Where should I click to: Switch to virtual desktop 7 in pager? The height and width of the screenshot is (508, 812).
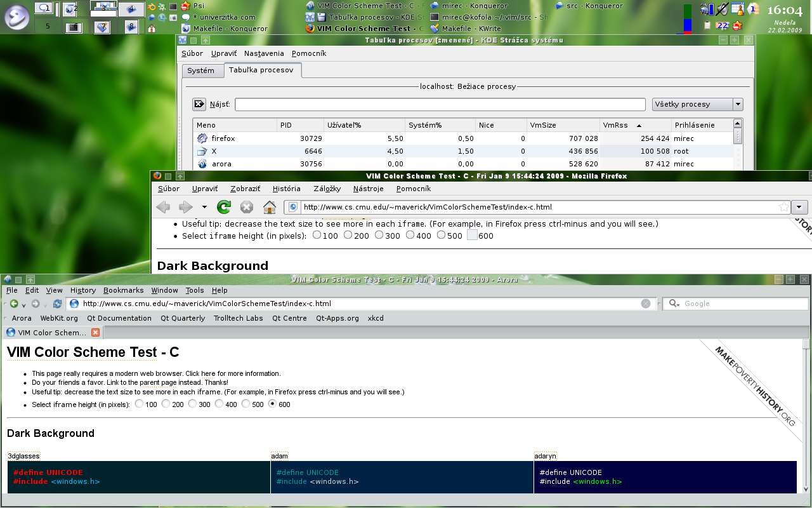tap(103, 27)
